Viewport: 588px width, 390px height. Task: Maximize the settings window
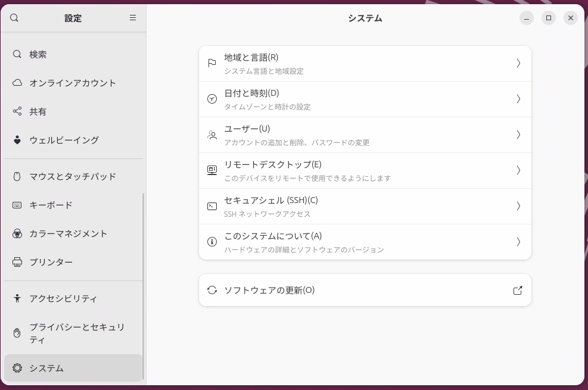(549, 18)
